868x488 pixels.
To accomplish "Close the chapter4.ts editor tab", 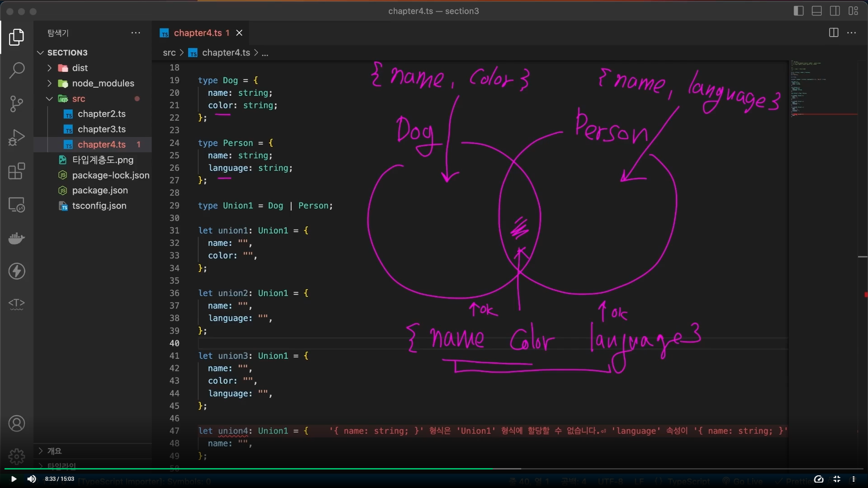I will coord(239,33).
